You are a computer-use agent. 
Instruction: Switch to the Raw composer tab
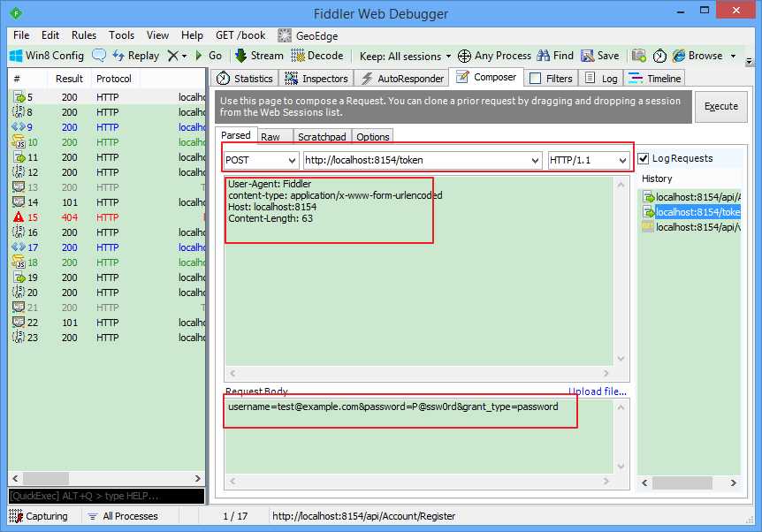275,137
